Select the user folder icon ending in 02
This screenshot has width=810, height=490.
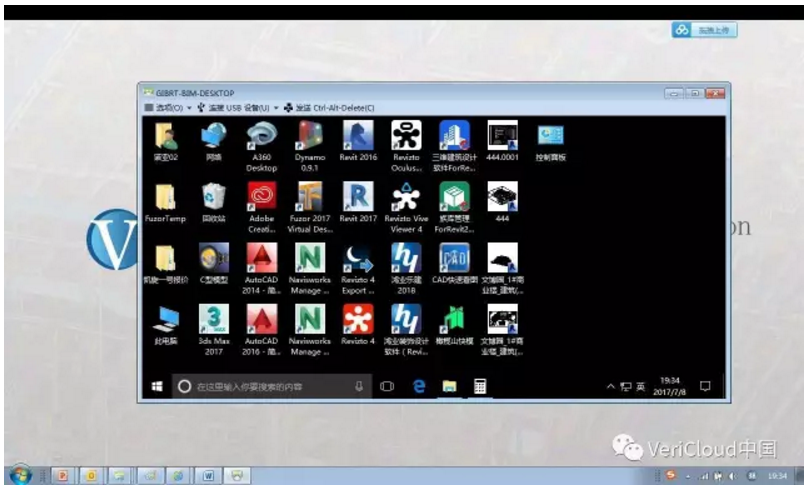pos(165,141)
